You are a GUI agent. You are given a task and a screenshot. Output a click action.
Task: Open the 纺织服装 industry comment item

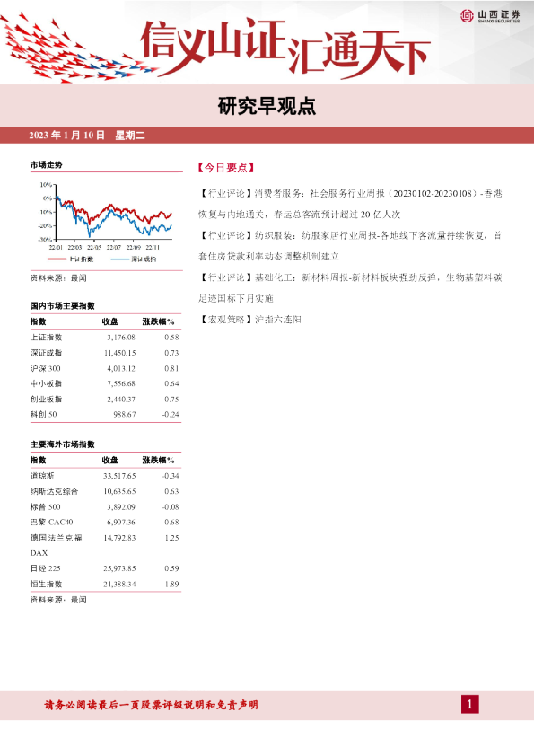point(350,246)
